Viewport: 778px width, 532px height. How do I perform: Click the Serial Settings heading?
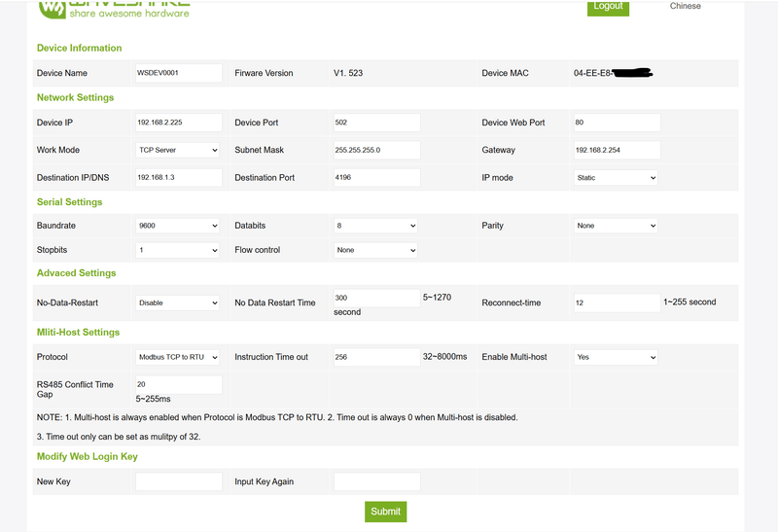(x=69, y=202)
